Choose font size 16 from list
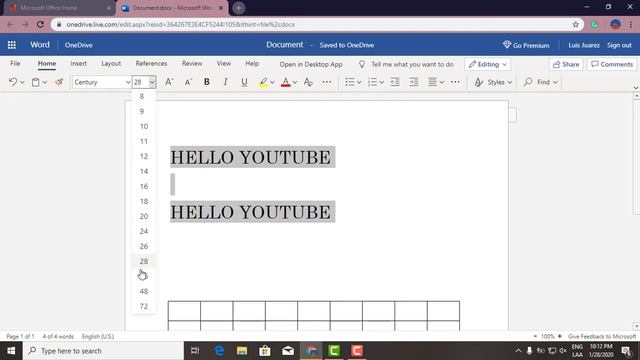 (143, 187)
